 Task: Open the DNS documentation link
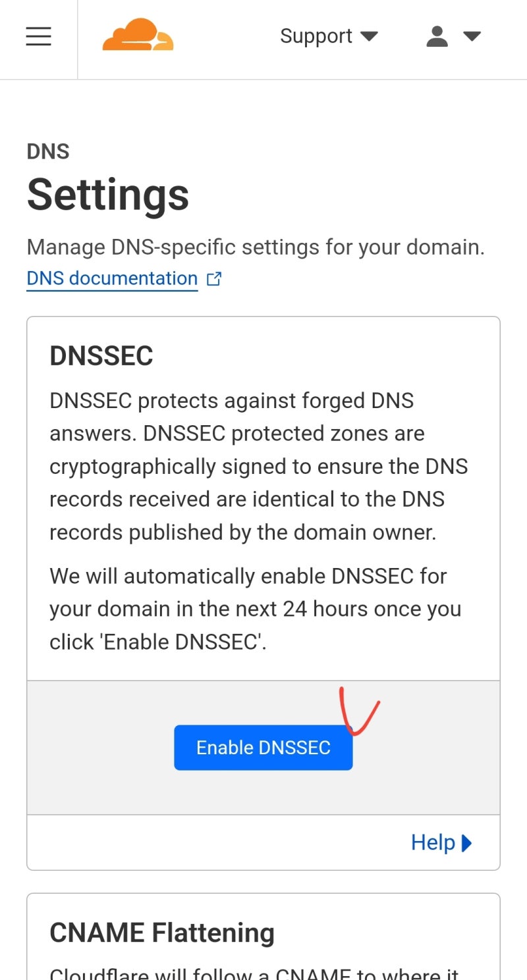click(x=112, y=279)
